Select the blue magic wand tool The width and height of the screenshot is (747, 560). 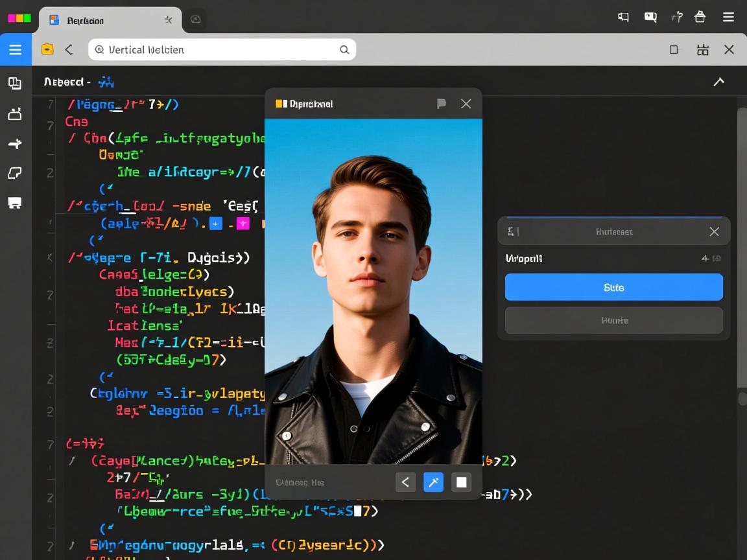click(433, 482)
